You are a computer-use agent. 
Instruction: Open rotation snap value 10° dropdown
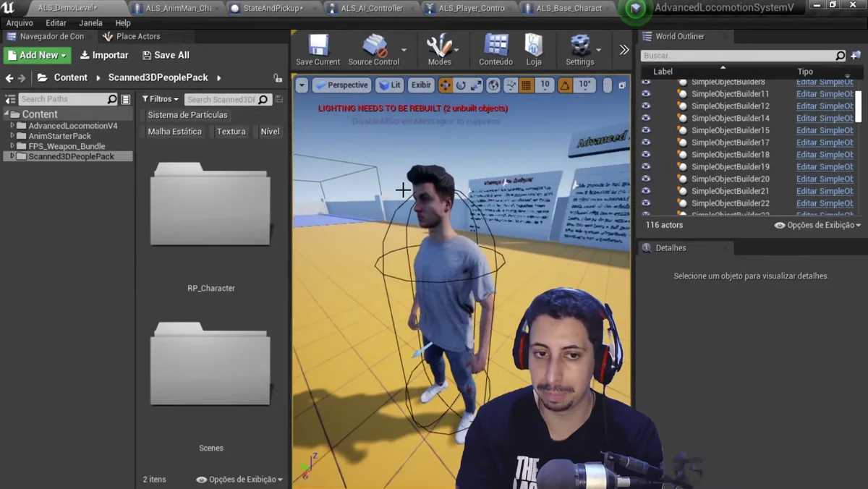(x=584, y=85)
